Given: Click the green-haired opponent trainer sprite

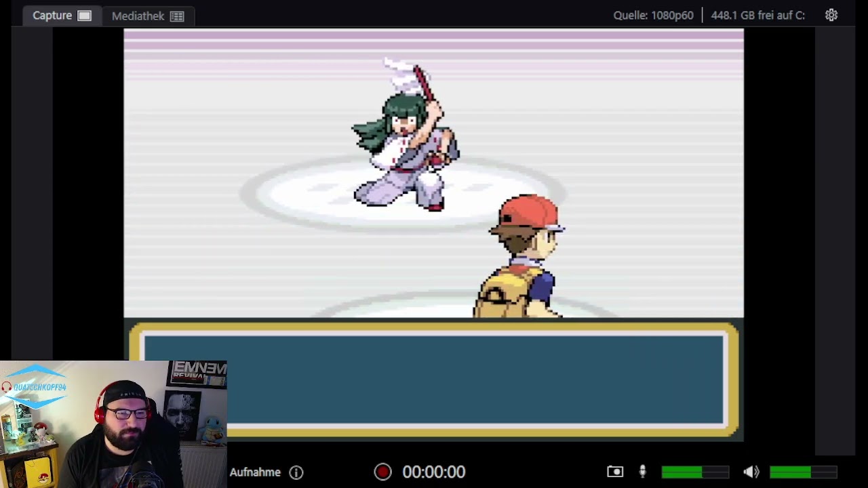Looking at the screenshot, I should 406,136.
